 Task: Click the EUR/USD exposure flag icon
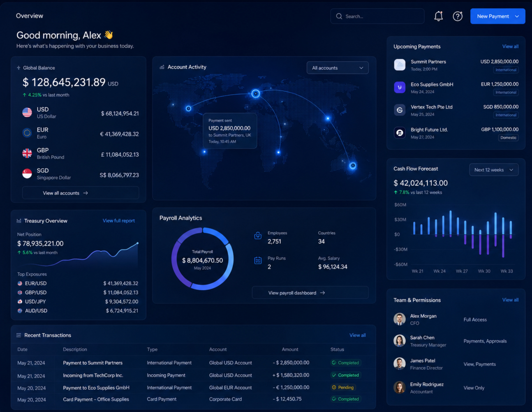tap(20, 283)
